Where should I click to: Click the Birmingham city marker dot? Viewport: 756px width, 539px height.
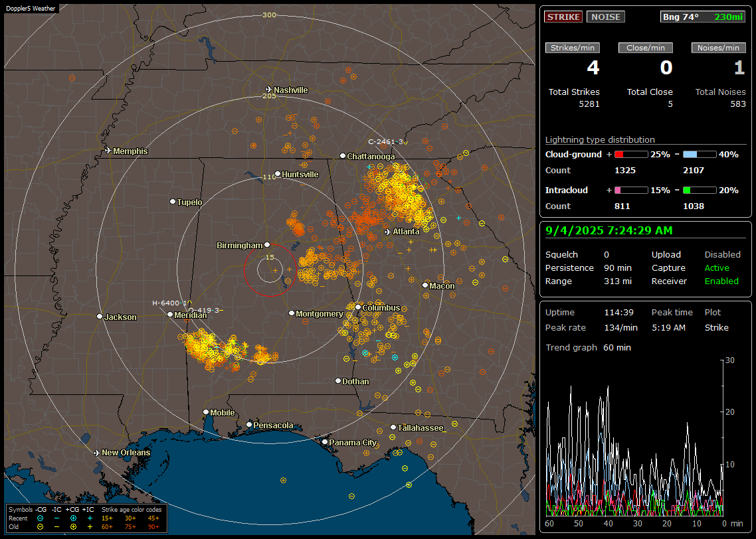(267, 245)
